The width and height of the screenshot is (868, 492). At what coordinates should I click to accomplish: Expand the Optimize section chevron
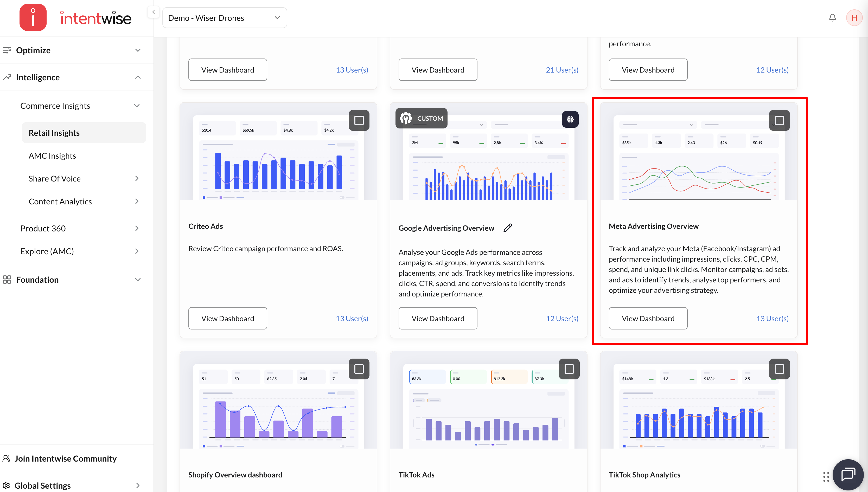[138, 50]
